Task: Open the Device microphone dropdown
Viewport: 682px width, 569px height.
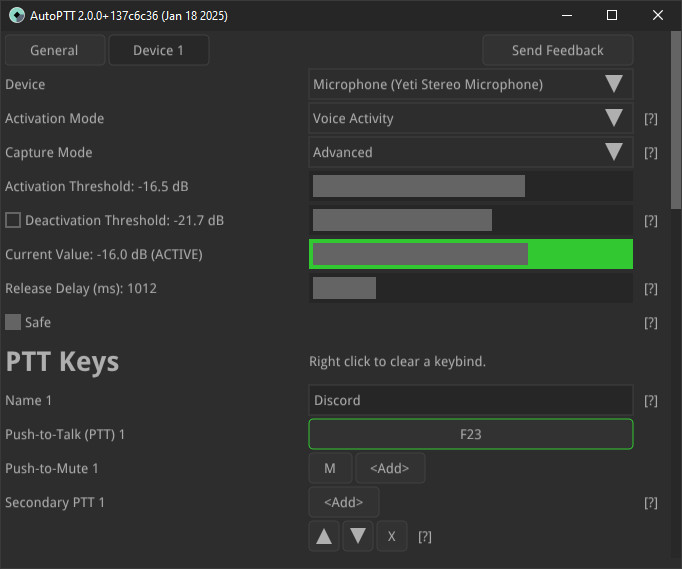Action: point(471,85)
